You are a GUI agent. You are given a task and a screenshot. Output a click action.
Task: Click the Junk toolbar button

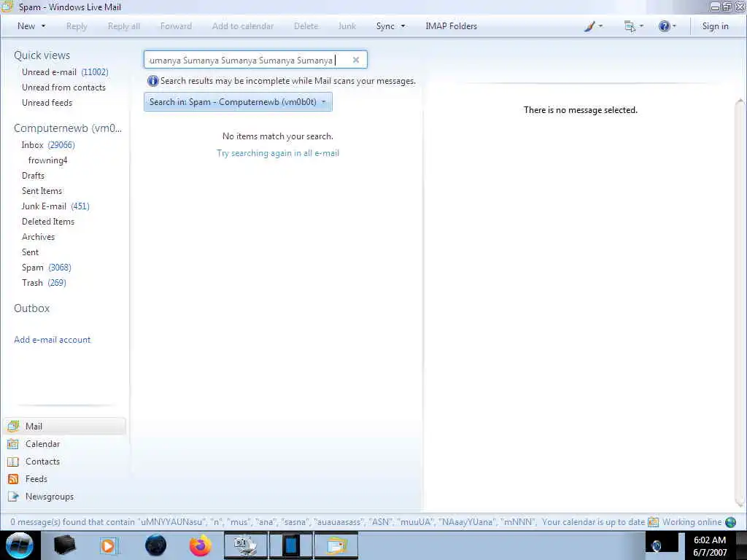(347, 26)
